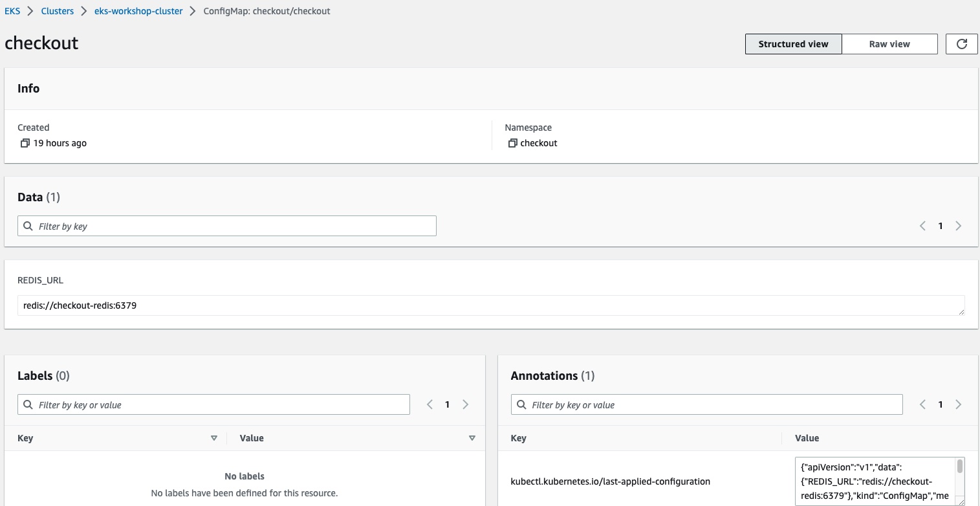Image resolution: width=980 pixels, height=506 pixels.
Task: Go to next page in Labels section
Action: click(465, 404)
